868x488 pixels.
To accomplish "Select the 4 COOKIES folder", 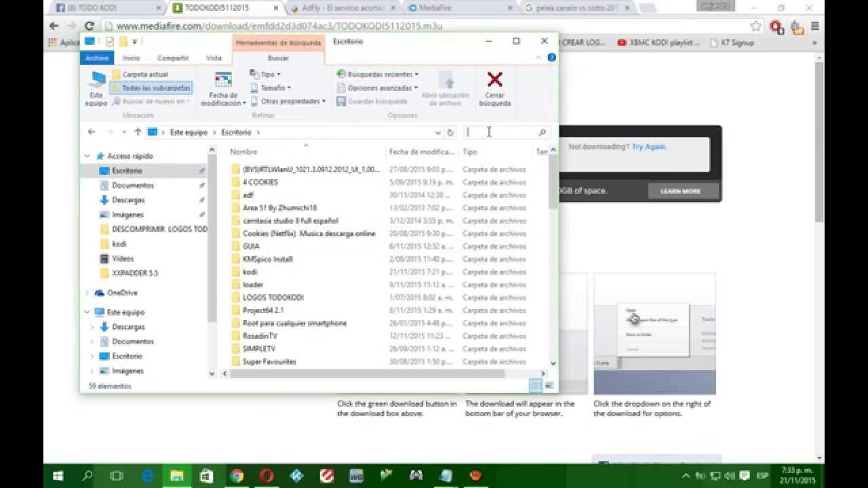I will coord(260,182).
